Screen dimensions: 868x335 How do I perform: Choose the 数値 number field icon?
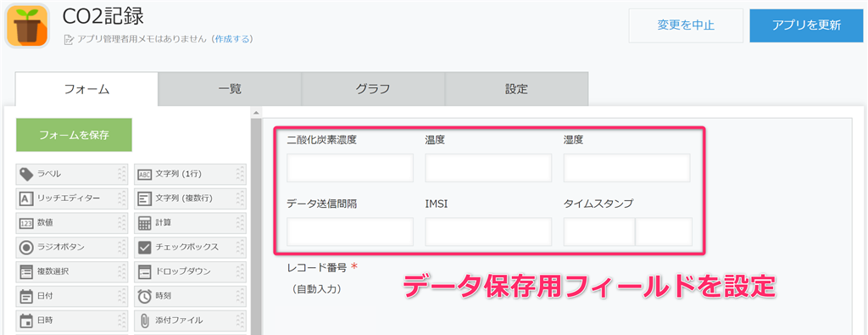[26, 223]
